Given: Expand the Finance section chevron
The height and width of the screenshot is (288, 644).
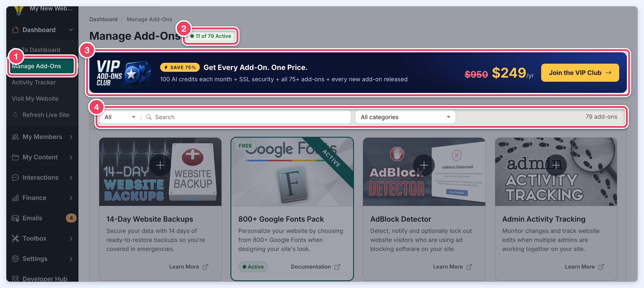Looking at the screenshot, I should pos(71,198).
